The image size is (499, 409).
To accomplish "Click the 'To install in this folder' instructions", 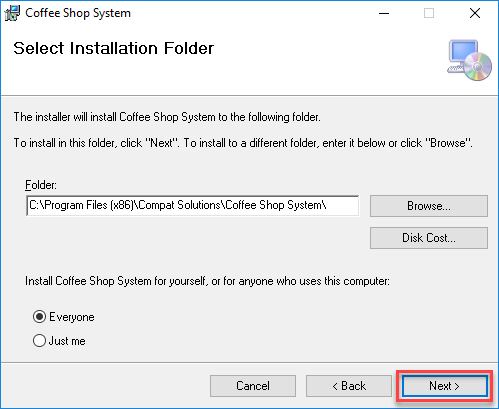I will tap(243, 143).
